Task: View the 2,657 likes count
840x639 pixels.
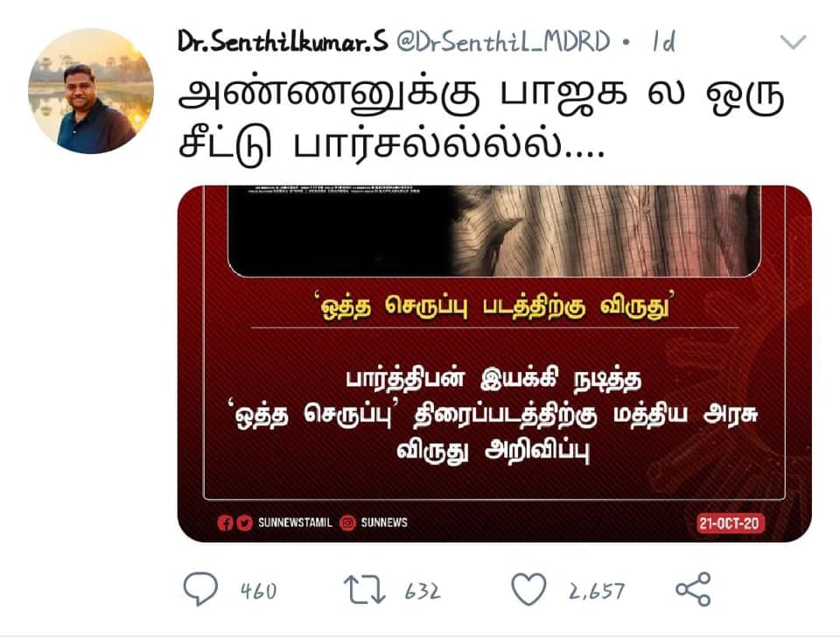Action: click(597, 591)
